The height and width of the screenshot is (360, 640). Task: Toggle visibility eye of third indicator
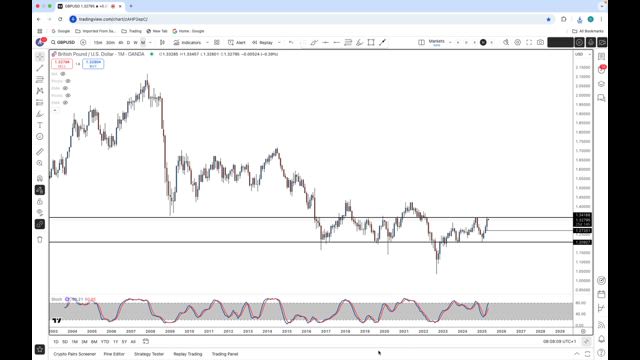click(65, 88)
